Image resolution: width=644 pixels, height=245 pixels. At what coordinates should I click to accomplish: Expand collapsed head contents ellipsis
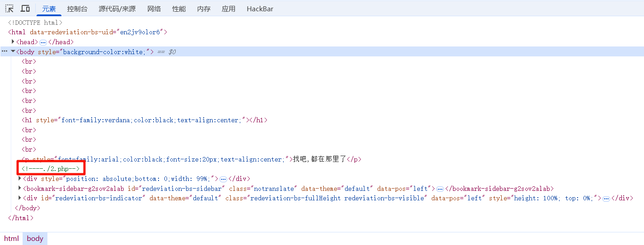(x=43, y=42)
